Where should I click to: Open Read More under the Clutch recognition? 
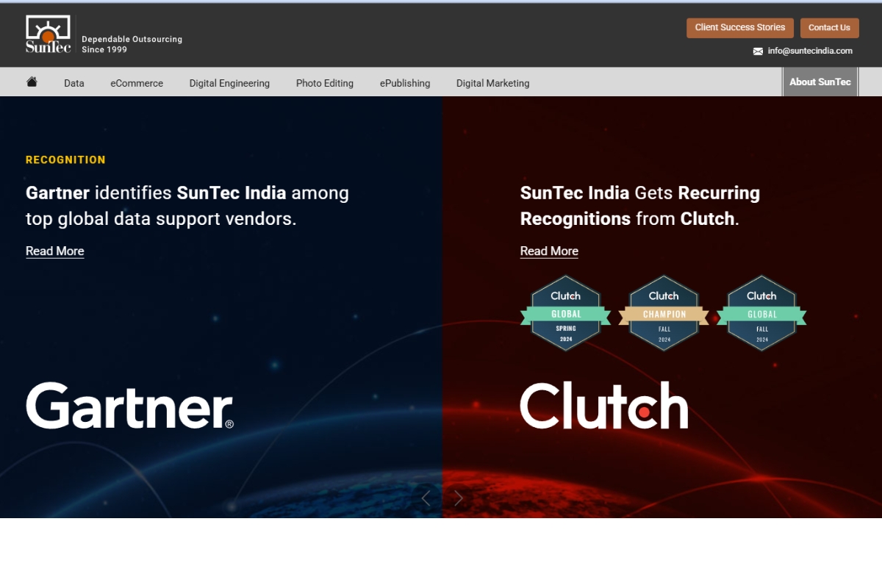548,251
